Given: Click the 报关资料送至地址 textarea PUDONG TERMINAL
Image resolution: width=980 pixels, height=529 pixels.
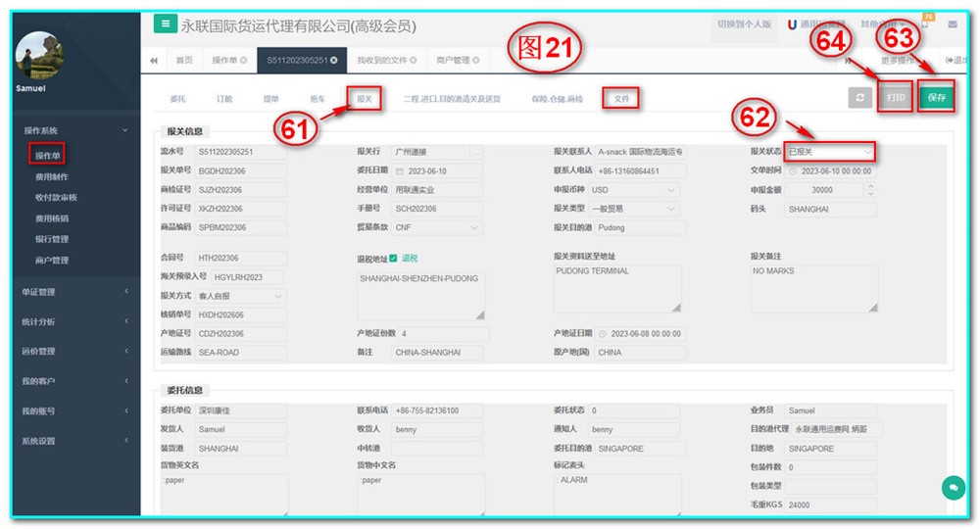Looking at the screenshot, I should (617, 289).
